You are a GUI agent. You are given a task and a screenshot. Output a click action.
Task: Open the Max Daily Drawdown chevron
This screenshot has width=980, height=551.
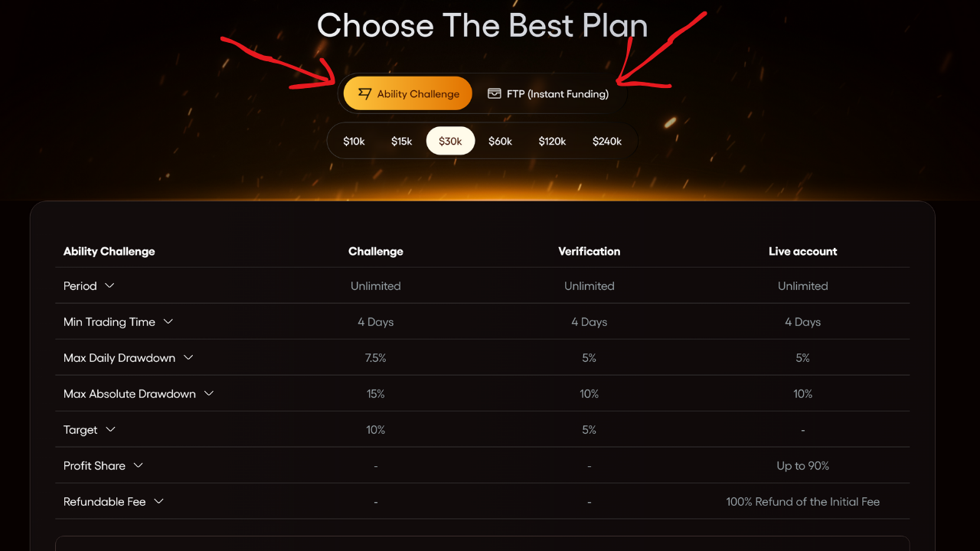click(188, 357)
